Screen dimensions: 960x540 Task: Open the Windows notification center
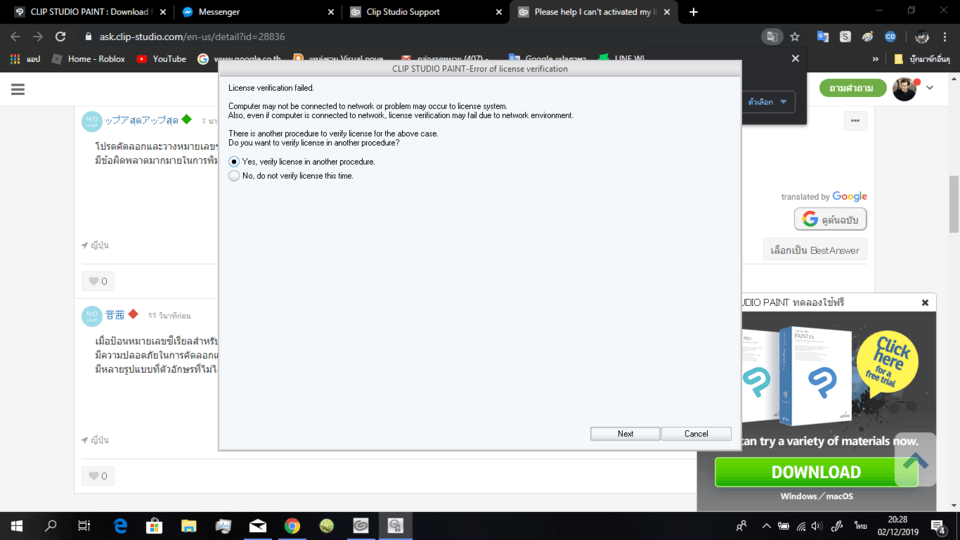pyautogui.click(x=939, y=526)
